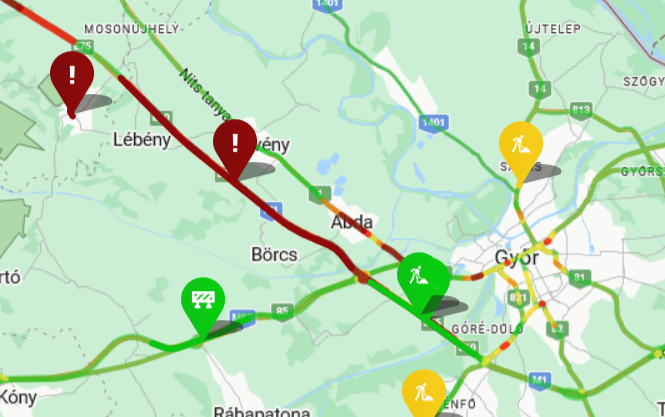The height and width of the screenshot is (417, 665).
Task: Click the Kóny town label
Action: [18, 397]
